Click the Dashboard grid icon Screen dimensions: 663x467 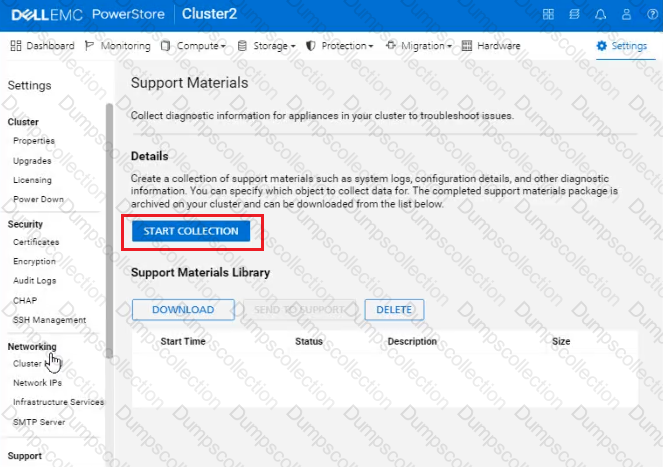pos(17,46)
